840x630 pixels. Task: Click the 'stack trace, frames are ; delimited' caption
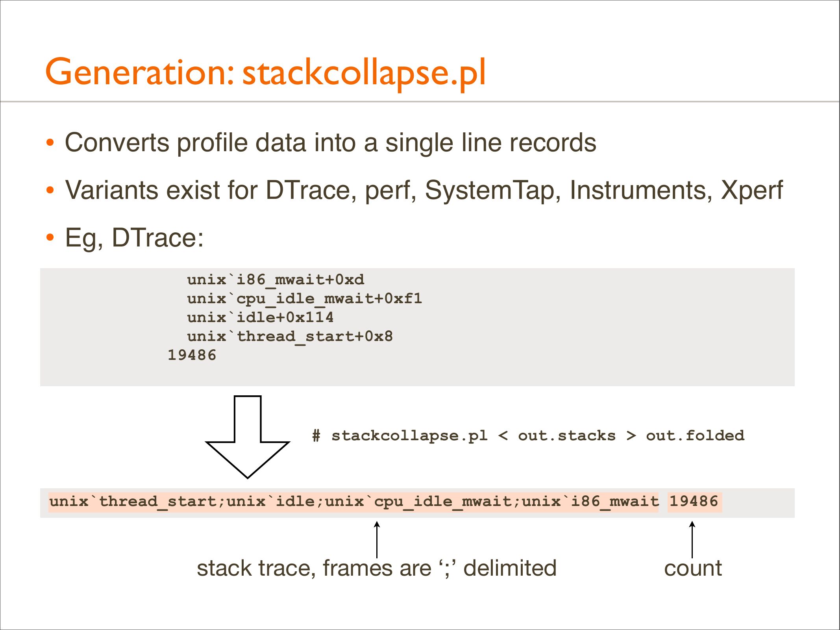point(376,569)
